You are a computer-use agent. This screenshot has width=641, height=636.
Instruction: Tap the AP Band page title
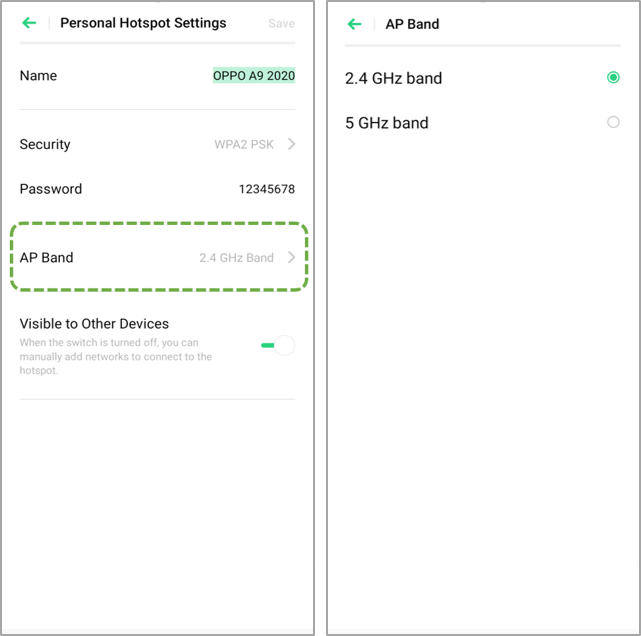412,24
